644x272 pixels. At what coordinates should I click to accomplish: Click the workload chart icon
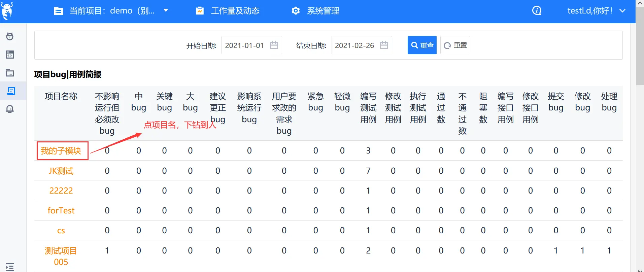[200, 11]
